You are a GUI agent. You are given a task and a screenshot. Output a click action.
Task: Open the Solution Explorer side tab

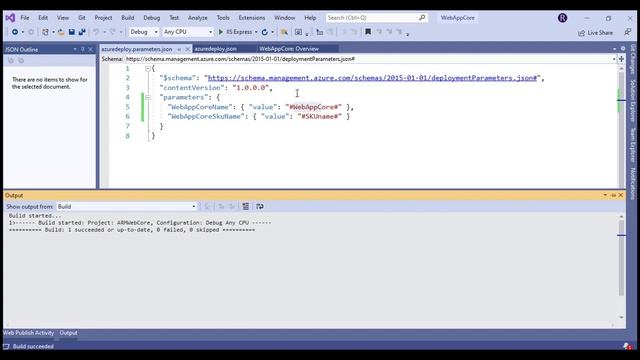(x=633, y=101)
